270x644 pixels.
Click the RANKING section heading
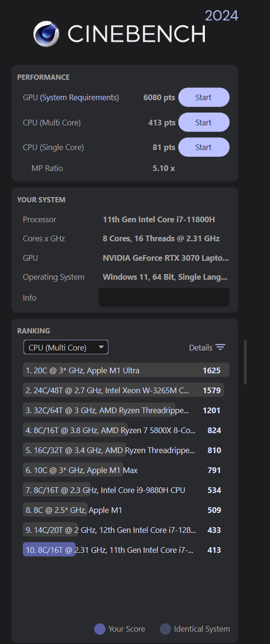[x=34, y=331]
